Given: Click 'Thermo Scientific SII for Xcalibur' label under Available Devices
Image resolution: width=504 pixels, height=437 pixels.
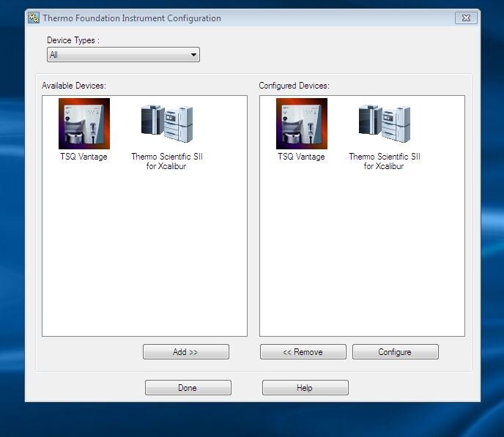Looking at the screenshot, I should (167, 161).
